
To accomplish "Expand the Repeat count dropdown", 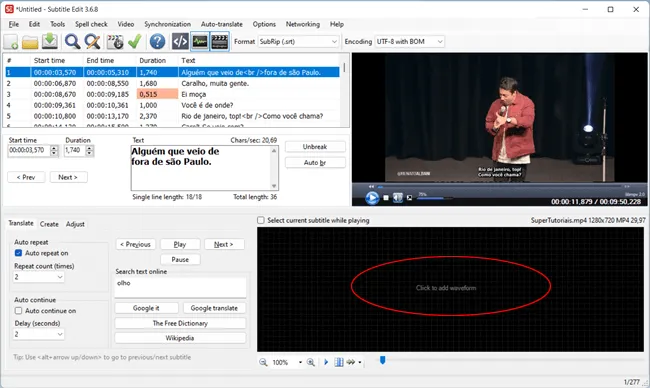I will click(x=39, y=277).
